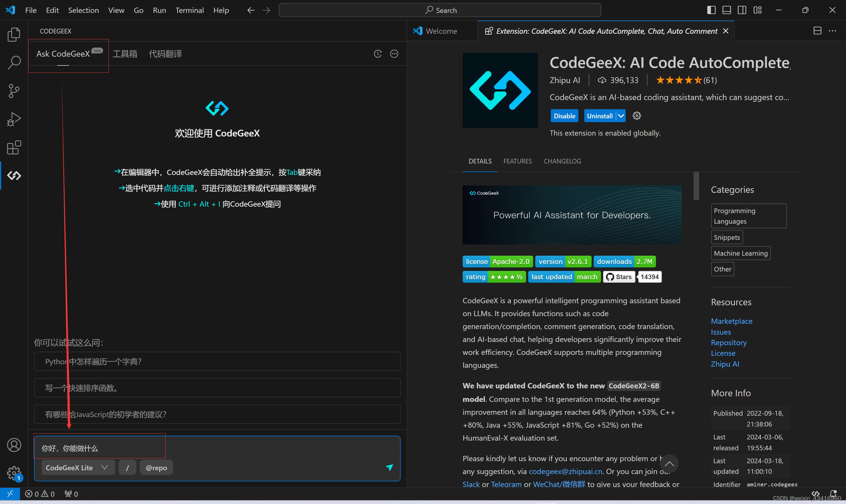The width and height of the screenshot is (846, 504).
Task: Click the title bar Search box
Action: [440, 10]
